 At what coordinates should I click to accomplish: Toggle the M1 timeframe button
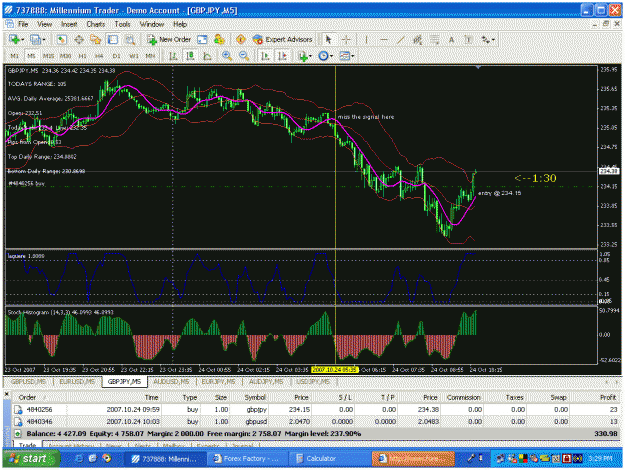coord(14,56)
